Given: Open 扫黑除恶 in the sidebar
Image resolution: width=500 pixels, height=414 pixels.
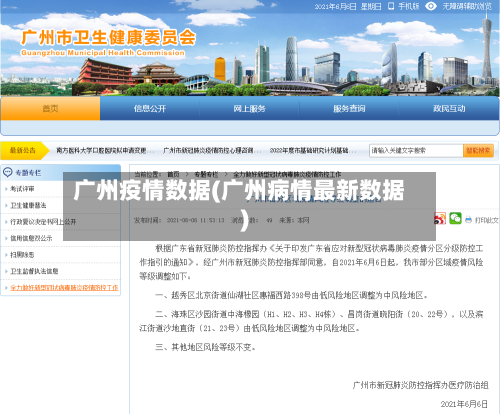Looking at the screenshot, I should 22,255.
